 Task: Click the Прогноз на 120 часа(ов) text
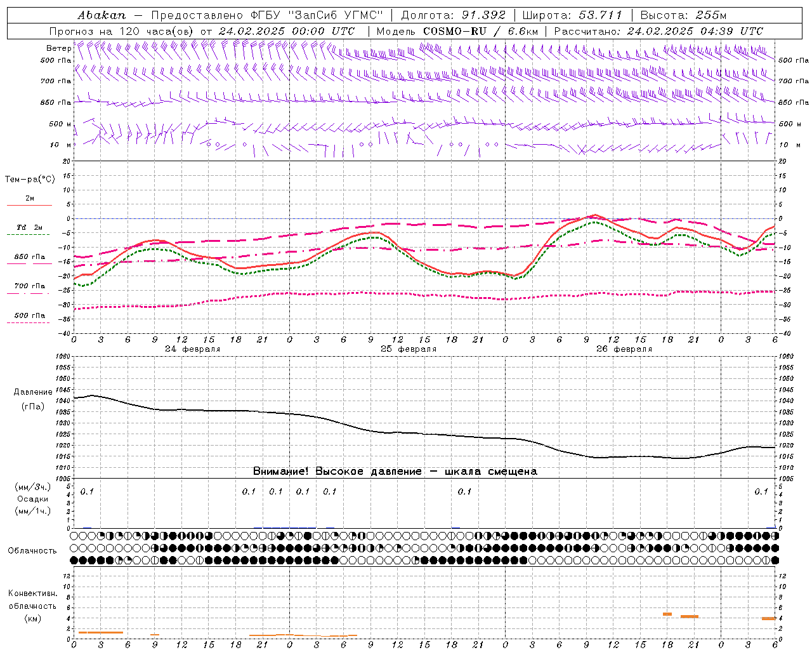click(122, 31)
